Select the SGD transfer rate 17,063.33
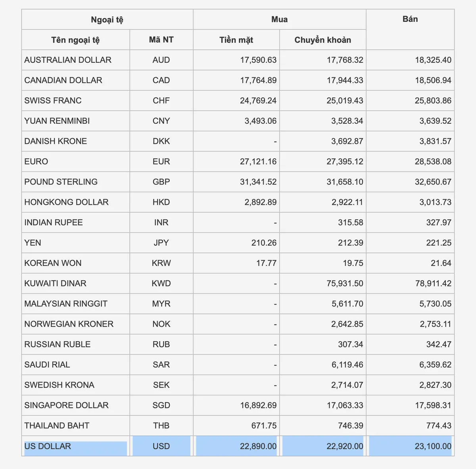The height and width of the screenshot is (469, 476). [345, 405]
